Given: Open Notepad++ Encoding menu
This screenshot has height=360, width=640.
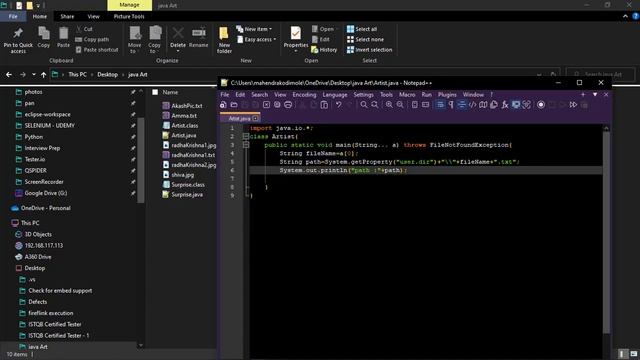Looking at the screenshot, I should pos(304,95).
